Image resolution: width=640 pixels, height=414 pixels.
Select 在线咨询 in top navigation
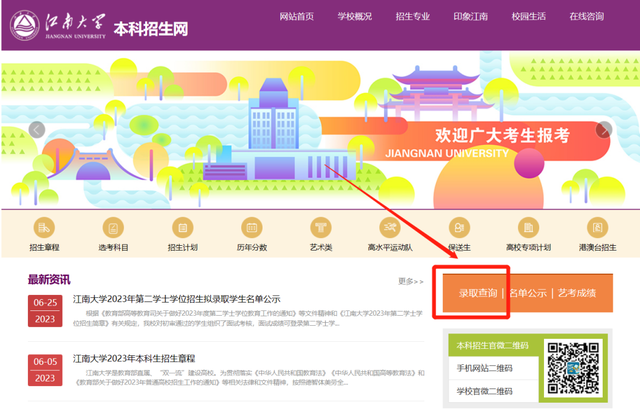[587, 17]
